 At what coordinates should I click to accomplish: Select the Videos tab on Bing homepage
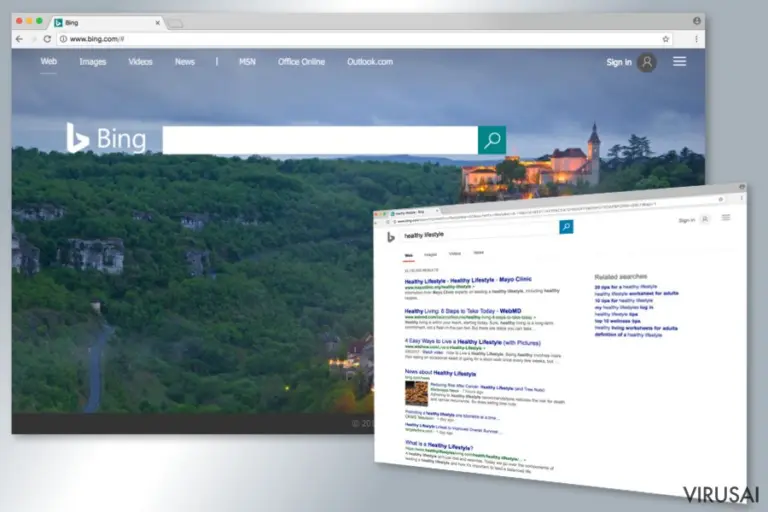[140, 62]
